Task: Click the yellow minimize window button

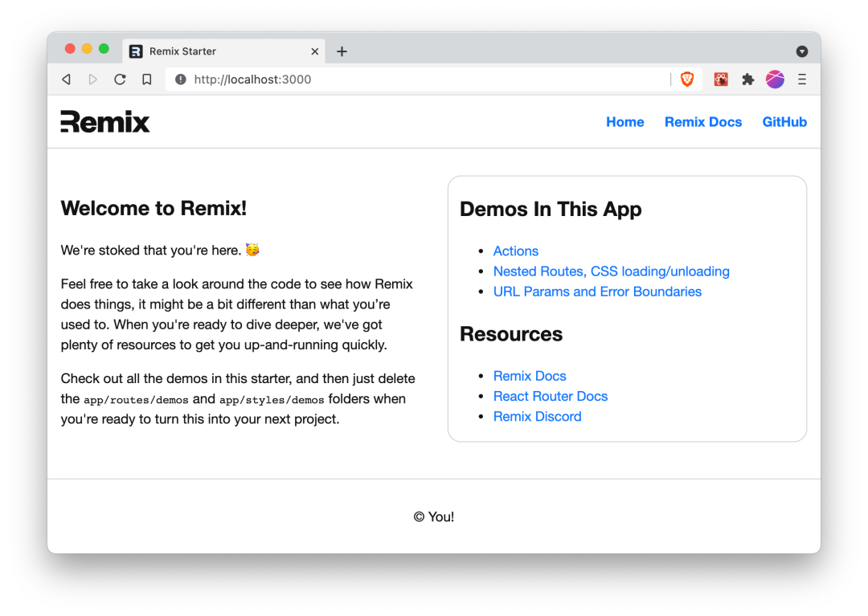Action: pos(87,49)
